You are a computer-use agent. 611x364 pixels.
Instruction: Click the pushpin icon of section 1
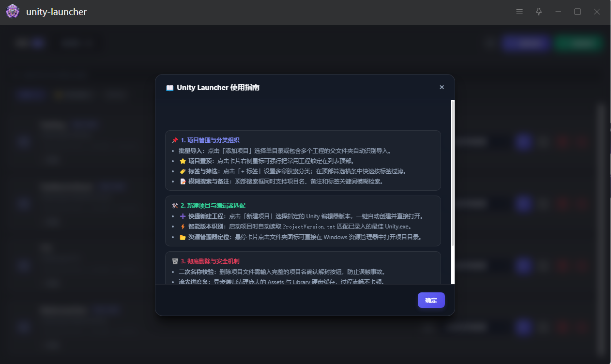(x=175, y=140)
